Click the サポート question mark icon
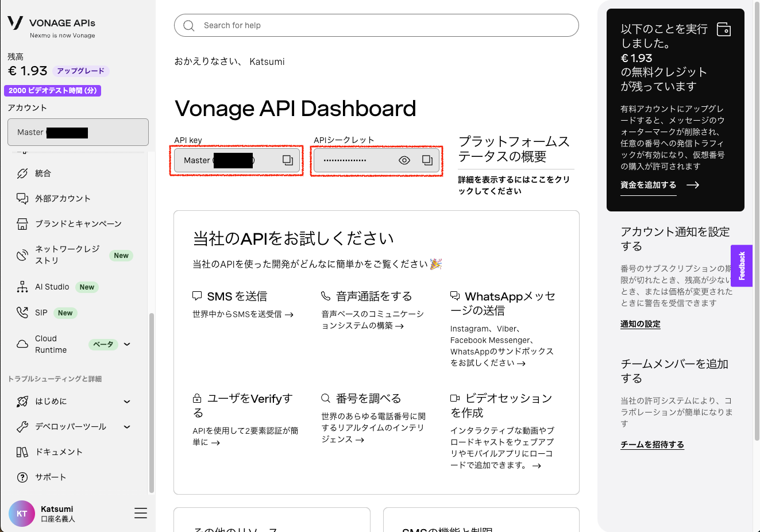The width and height of the screenshot is (760, 532). pos(22,477)
